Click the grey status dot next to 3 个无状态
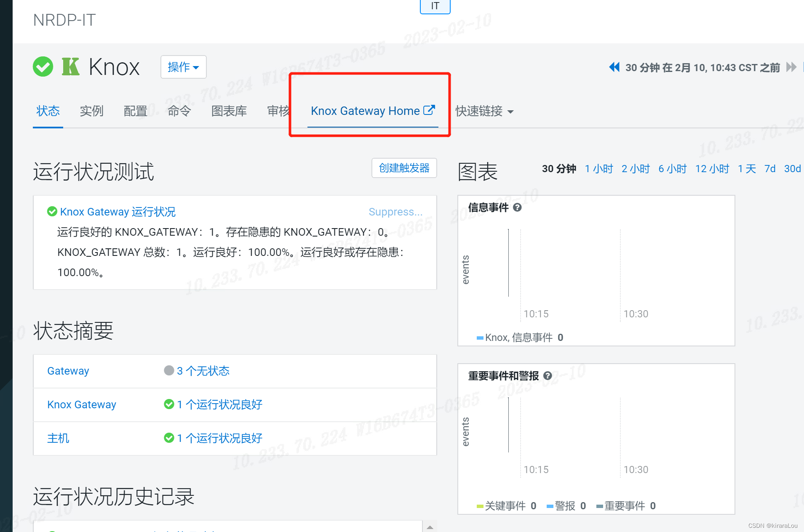The width and height of the screenshot is (804, 532). [169, 370]
